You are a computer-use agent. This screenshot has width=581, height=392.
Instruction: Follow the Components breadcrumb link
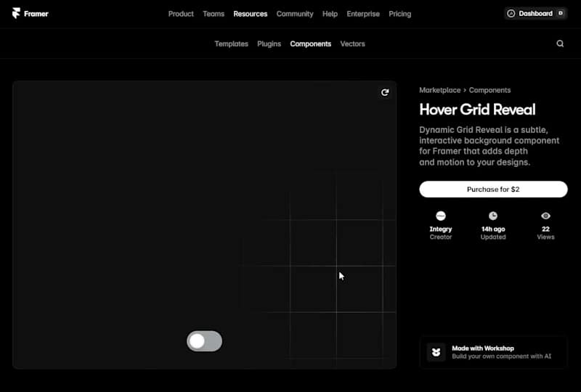pyautogui.click(x=489, y=90)
